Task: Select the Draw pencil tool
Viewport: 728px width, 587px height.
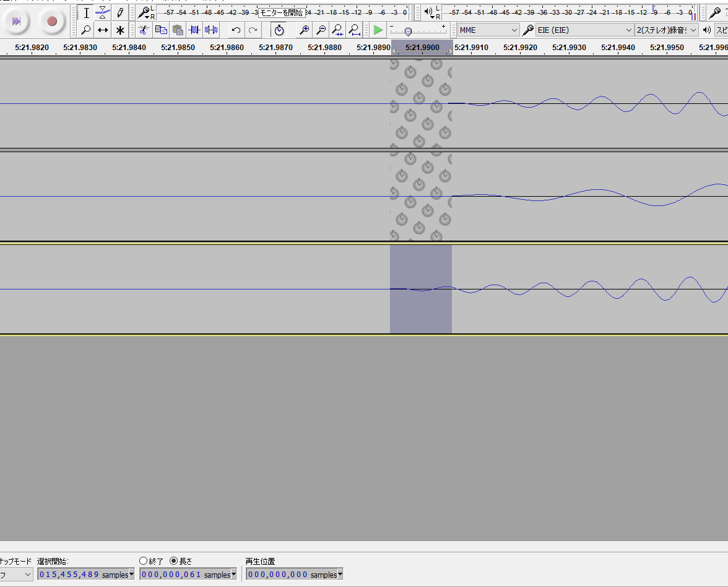Action: pos(120,12)
